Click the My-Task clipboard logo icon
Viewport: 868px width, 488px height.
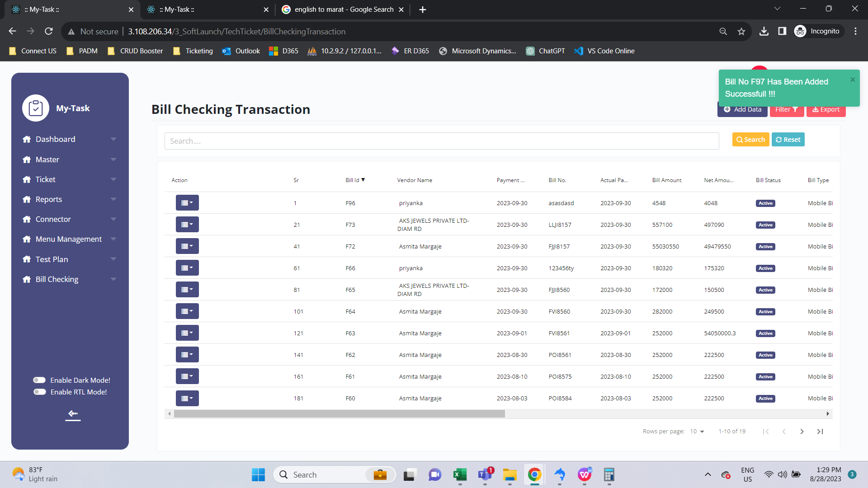(x=36, y=108)
